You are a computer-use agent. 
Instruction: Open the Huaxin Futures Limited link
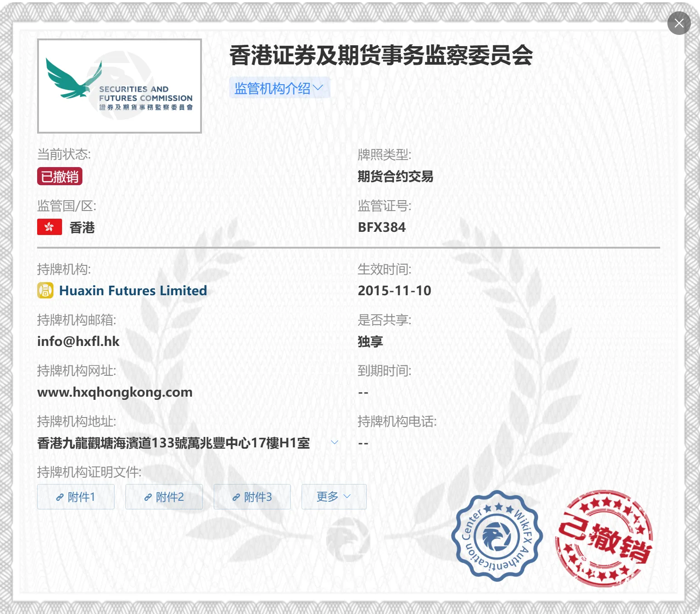[x=133, y=290]
